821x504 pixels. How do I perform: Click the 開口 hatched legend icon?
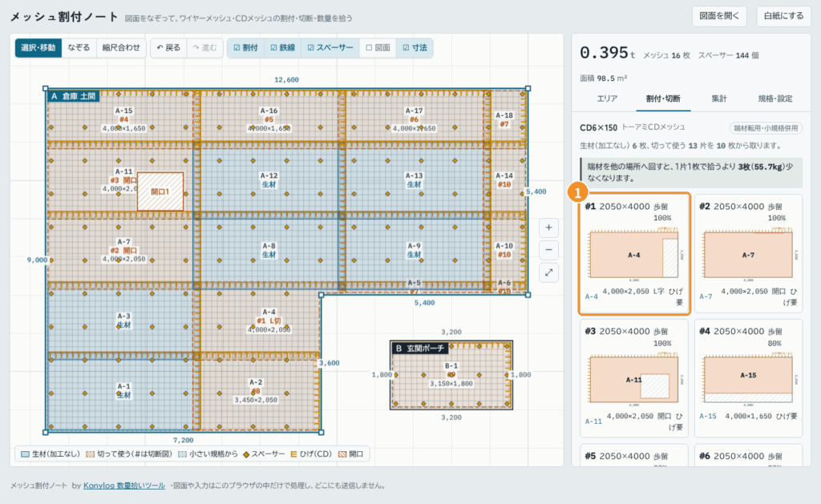342,454
